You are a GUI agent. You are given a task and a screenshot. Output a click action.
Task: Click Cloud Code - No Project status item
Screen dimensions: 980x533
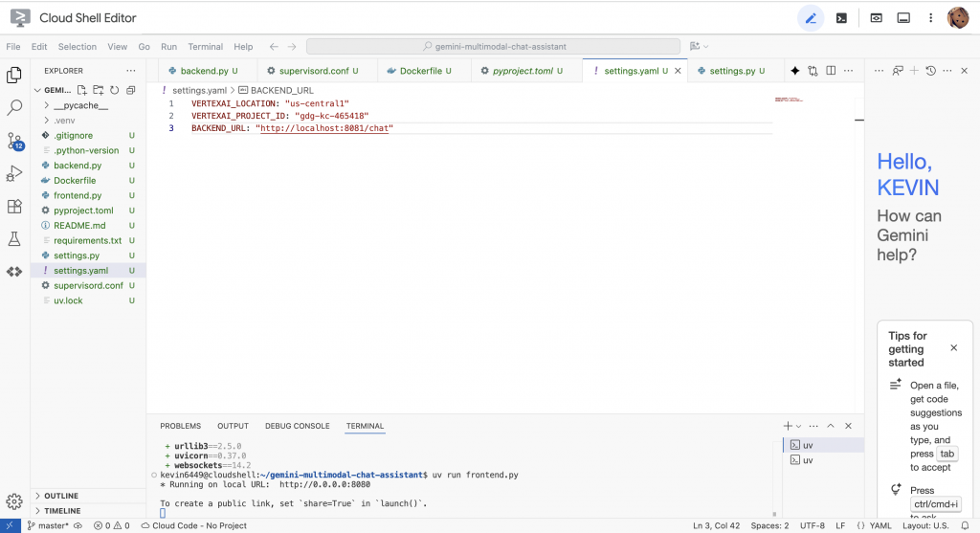click(193, 526)
